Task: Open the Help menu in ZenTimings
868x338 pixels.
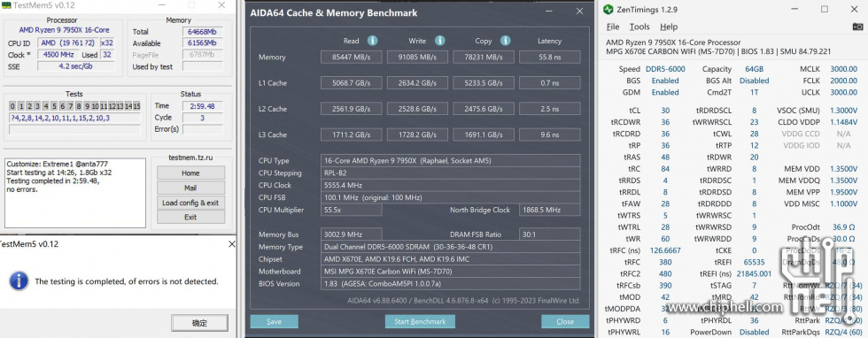Action: [x=669, y=27]
